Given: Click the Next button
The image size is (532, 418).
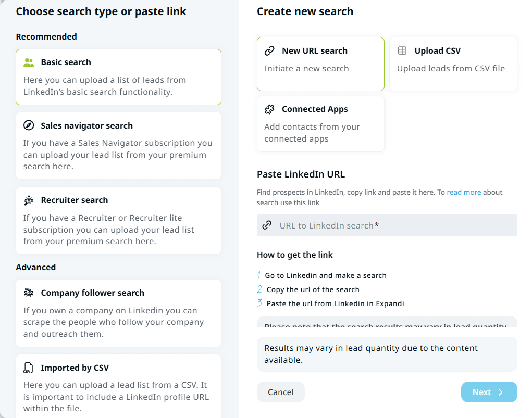Looking at the screenshot, I should 488,392.
